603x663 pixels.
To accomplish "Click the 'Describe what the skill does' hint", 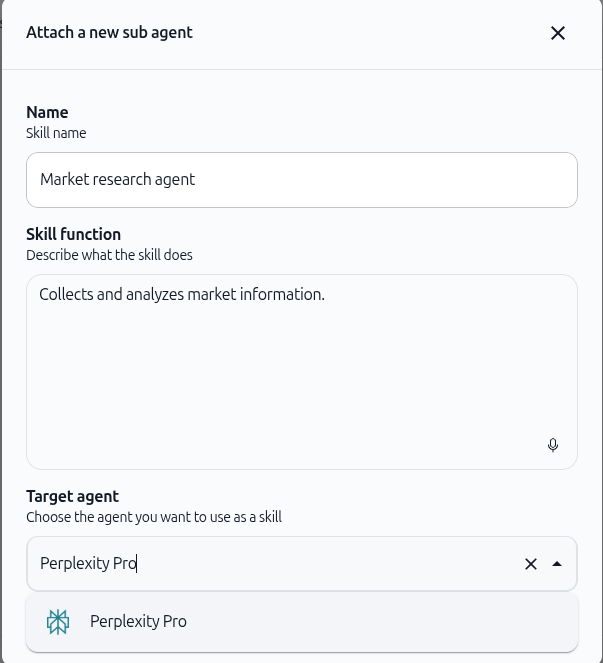I will click(x=109, y=255).
